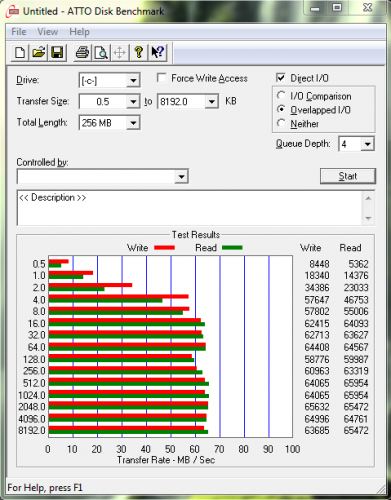Image resolution: width=391 pixels, height=500 pixels.
Task: Click the read value 5362
Action: coord(358,264)
